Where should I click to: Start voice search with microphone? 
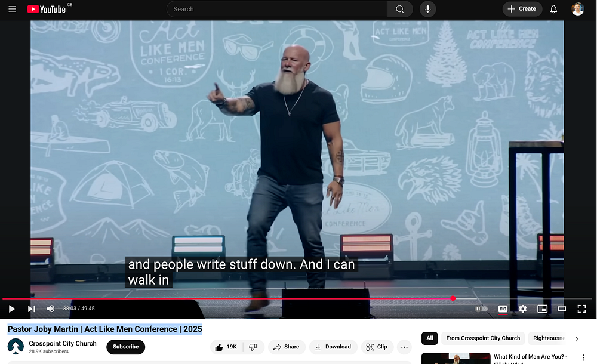click(427, 9)
